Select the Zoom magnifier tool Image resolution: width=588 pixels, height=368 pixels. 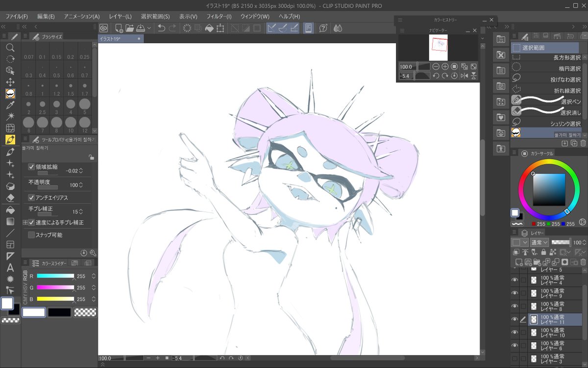click(10, 48)
